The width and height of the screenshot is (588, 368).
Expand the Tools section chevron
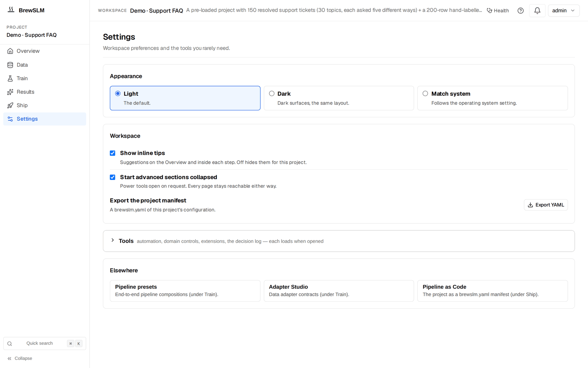click(113, 240)
